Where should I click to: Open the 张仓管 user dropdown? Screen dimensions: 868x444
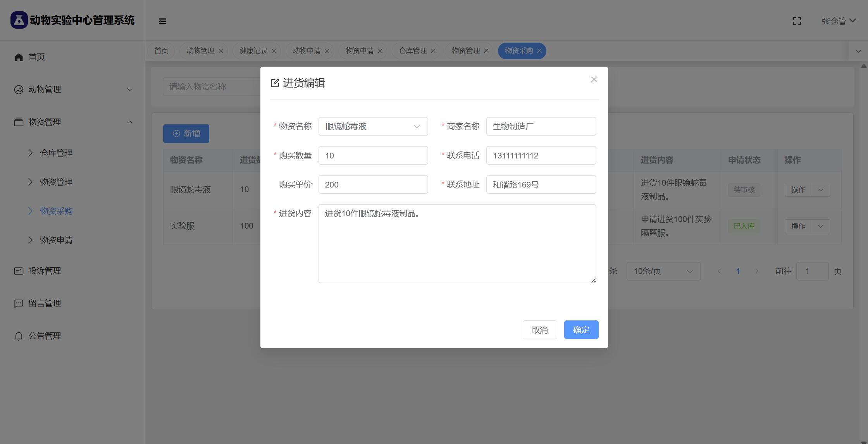tap(839, 21)
